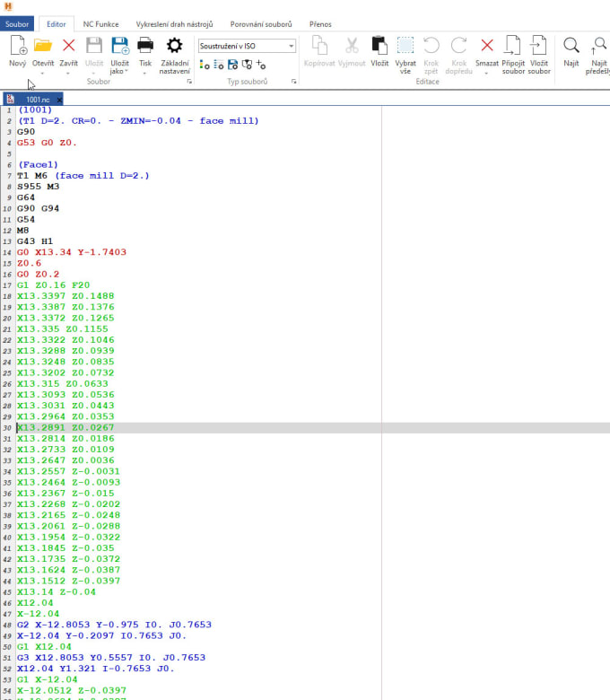The height and width of the screenshot is (700, 610).
Task: Click line "G2 X-12.8053 Y-0.975 I0. J0.7653"
Action: click(x=114, y=625)
